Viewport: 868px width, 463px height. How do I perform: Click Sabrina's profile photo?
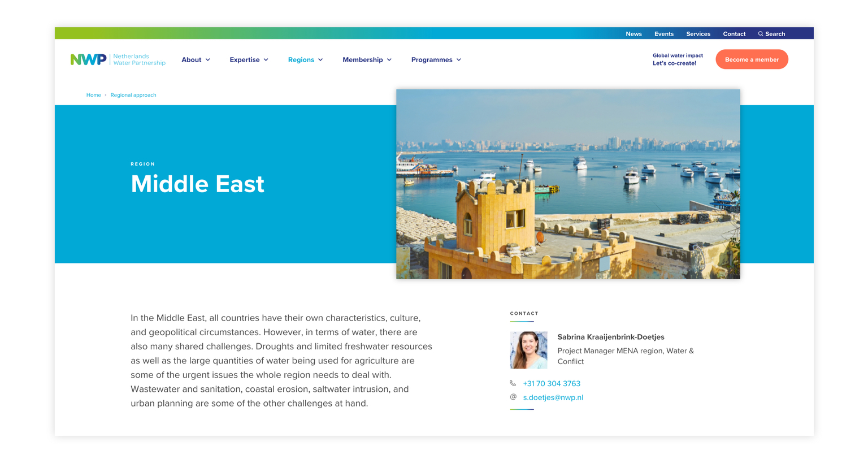pos(528,349)
